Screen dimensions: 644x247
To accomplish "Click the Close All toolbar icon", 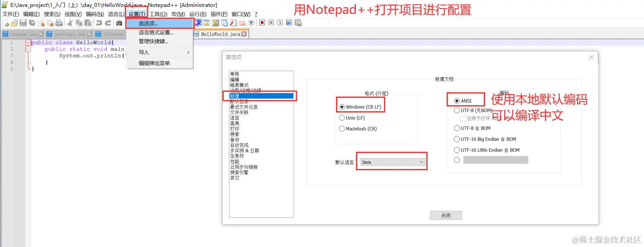I will pyautogui.click(x=50, y=23).
